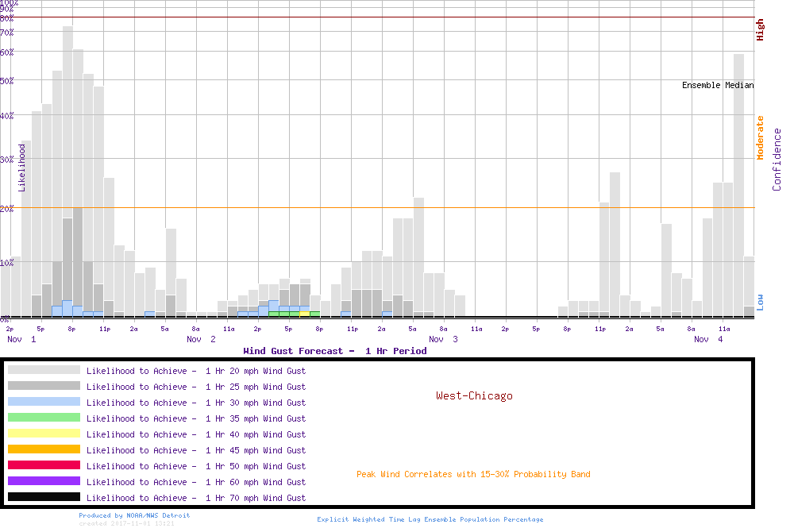Select the green 35 mph gust swatch
The height and width of the screenshot is (532, 794).
pyautogui.click(x=44, y=418)
